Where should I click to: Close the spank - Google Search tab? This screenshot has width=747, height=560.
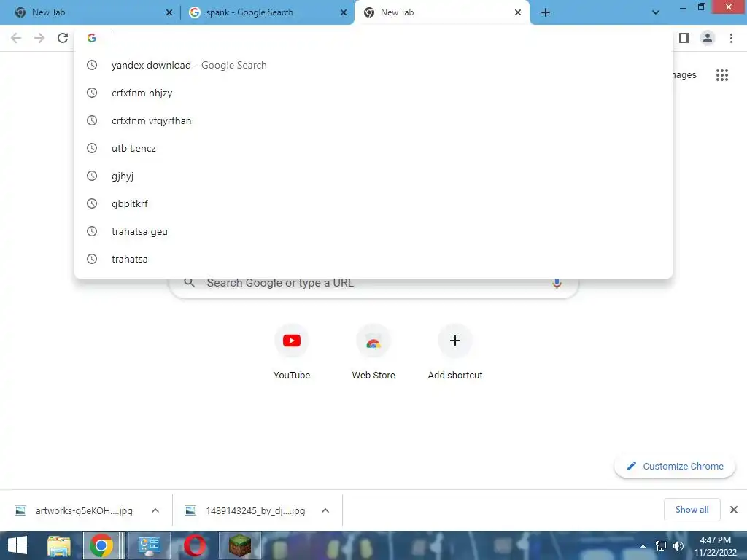point(344,13)
